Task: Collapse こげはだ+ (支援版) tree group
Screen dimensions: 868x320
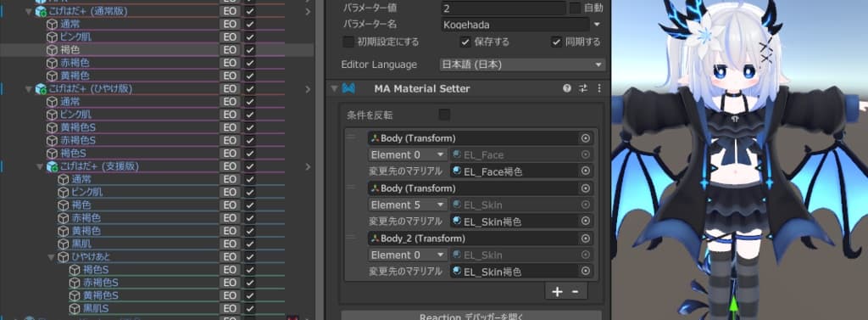Action: point(40,166)
